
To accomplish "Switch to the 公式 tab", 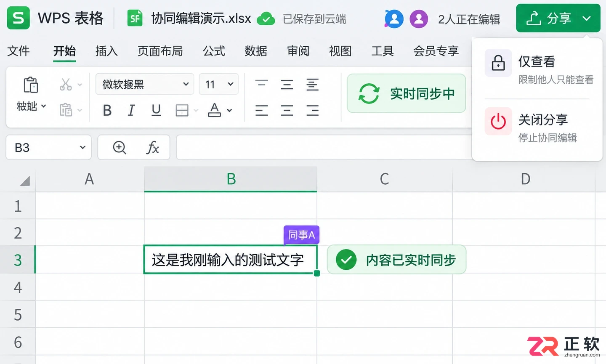I will click(214, 51).
